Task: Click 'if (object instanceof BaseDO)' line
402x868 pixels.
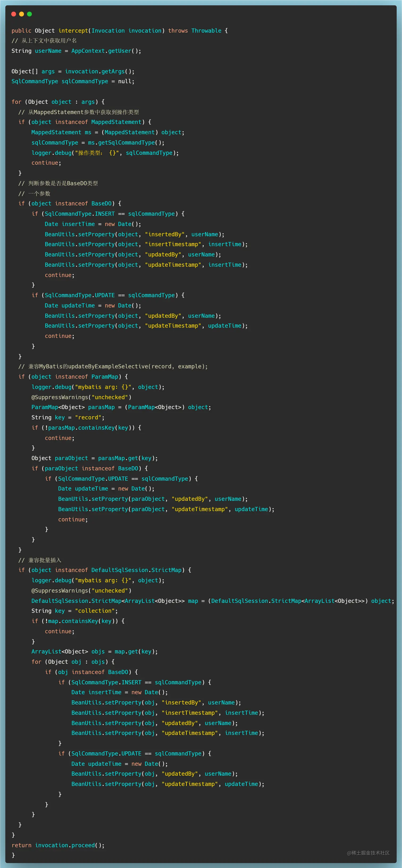Action: coord(70,203)
